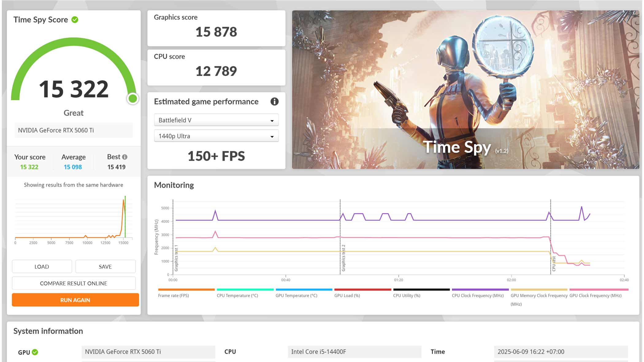Click the Best score 15 419
The height and width of the screenshot is (362, 644).
117,167
